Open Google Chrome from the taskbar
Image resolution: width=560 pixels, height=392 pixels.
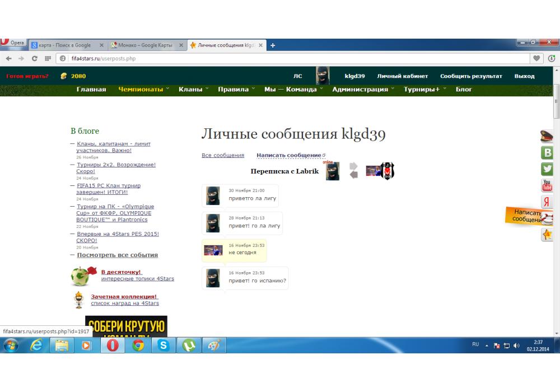click(138, 346)
